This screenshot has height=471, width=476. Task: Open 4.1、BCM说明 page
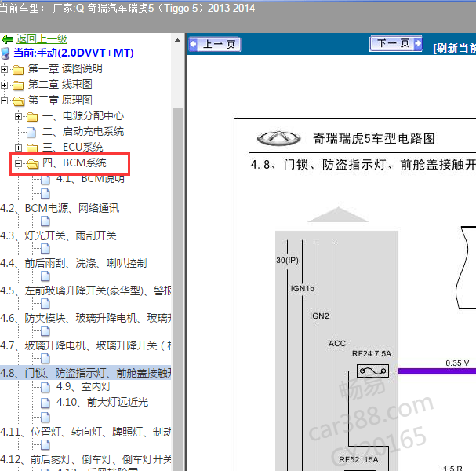click(x=90, y=179)
